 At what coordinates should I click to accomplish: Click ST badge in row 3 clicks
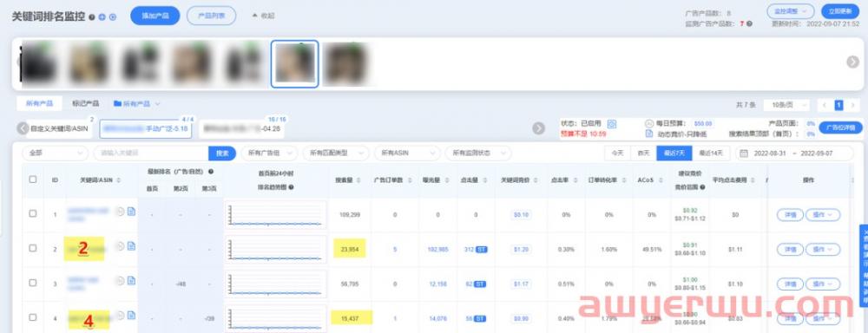tap(480, 284)
